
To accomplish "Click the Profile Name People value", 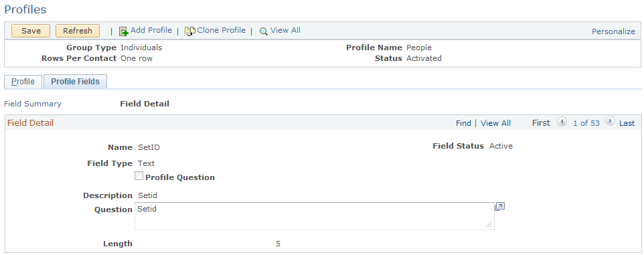I will pyautogui.click(x=419, y=48).
